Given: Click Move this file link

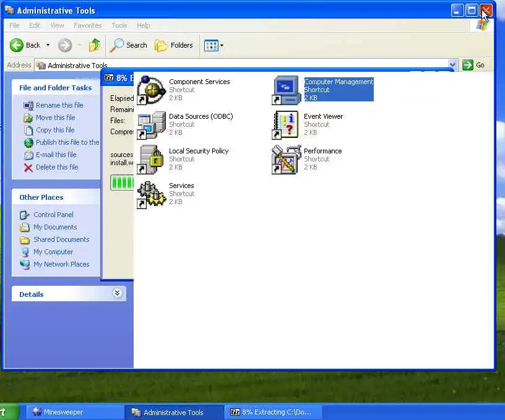Looking at the screenshot, I should [56, 118].
